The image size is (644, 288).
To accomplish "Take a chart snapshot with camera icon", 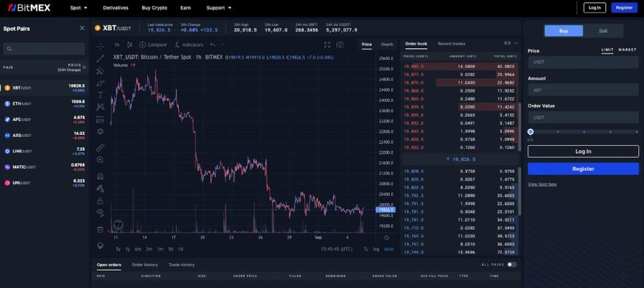I will [x=340, y=45].
